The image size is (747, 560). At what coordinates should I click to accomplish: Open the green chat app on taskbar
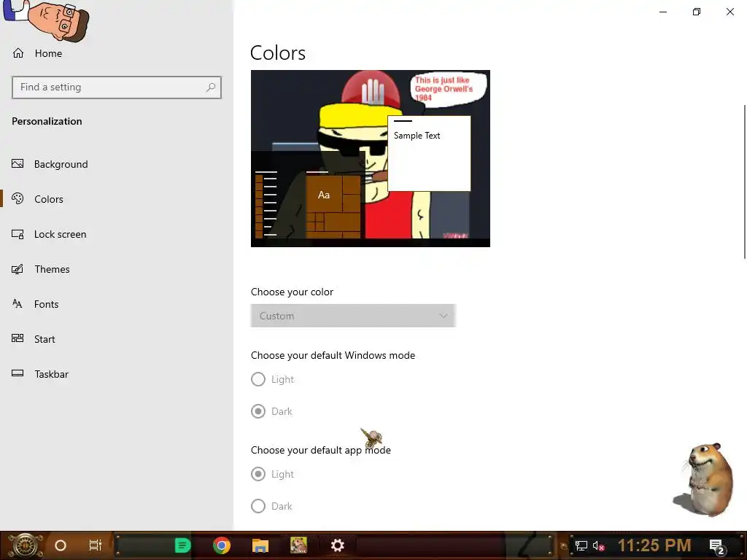click(182, 545)
